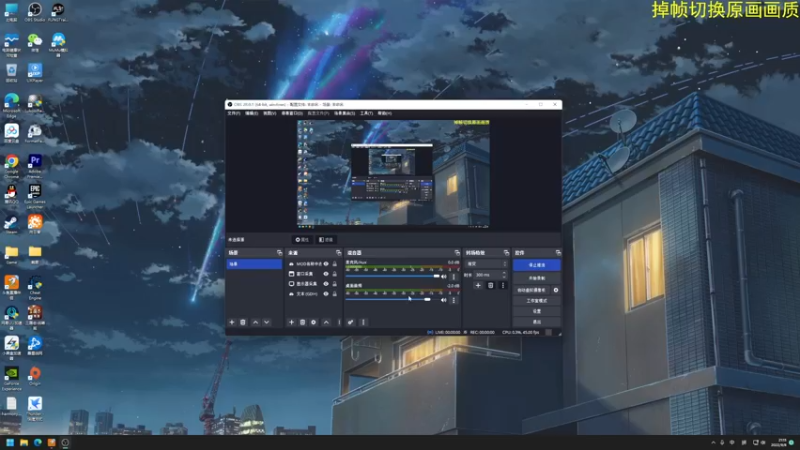Open the 场景集合(S) menu in OBS
The image size is (800, 450).
[x=344, y=113]
